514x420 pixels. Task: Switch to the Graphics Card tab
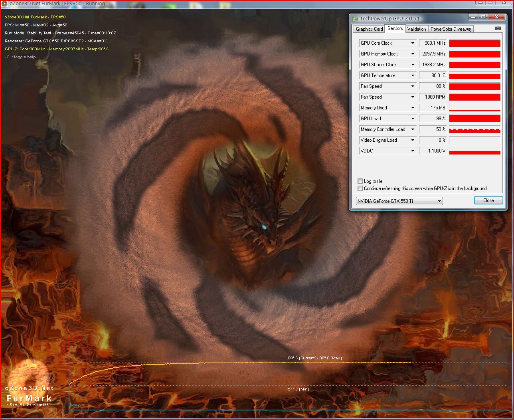[369, 29]
